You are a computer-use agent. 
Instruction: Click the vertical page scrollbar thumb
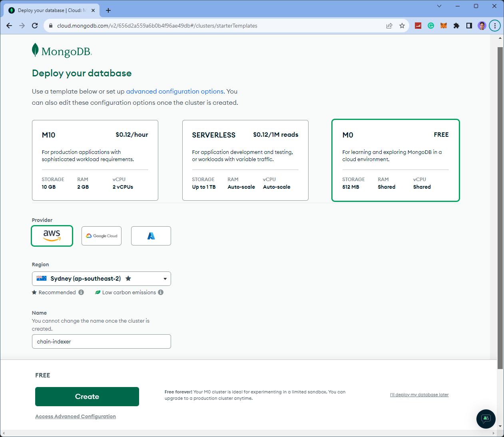tap(500, 208)
